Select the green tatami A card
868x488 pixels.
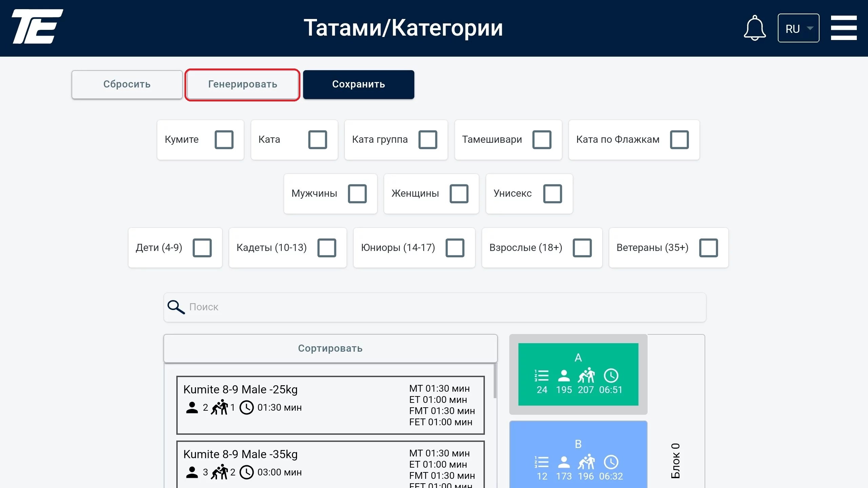[x=578, y=374]
